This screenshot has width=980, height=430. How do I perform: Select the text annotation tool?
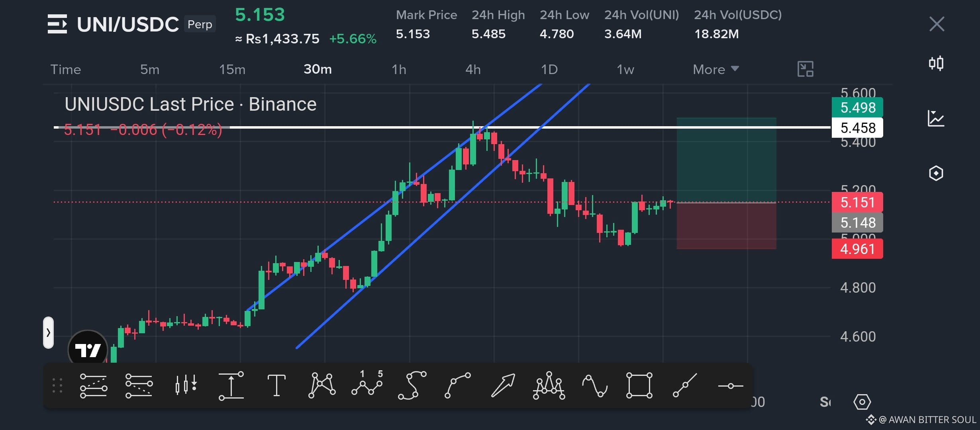tap(276, 385)
